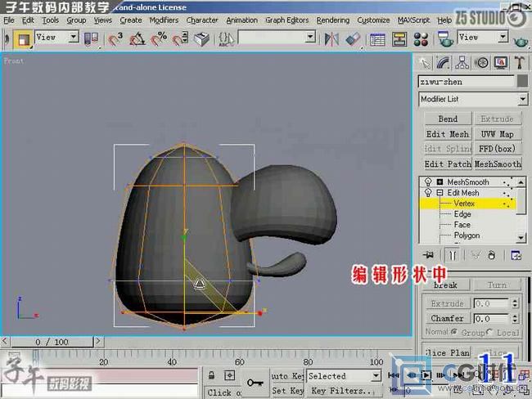Open the Schematic View icon
This screenshot has width=532, height=399.
pyautogui.click(x=399, y=39)
